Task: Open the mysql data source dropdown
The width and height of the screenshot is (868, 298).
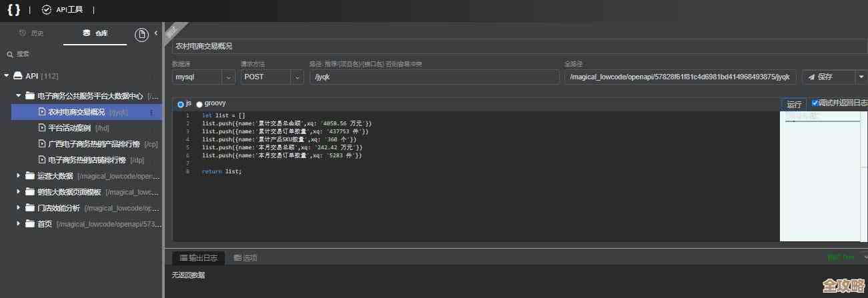Action: (x=203, y=77)
